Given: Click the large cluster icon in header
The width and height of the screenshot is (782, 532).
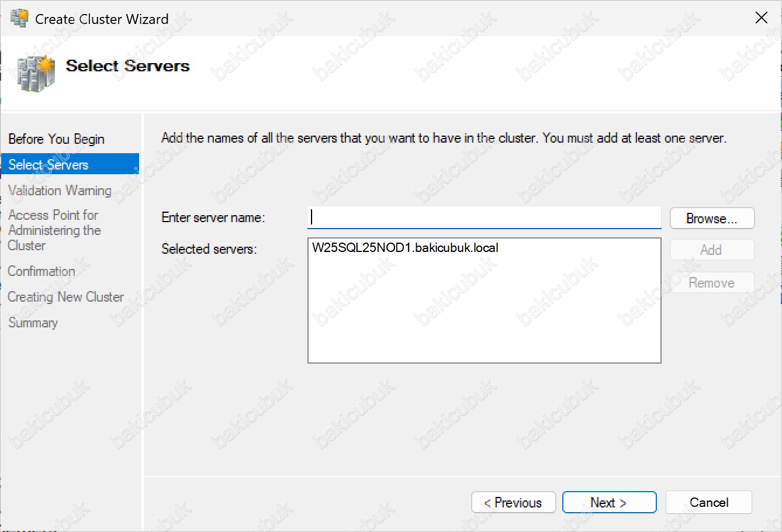Looking at the screenshot, I should [36, 72].
